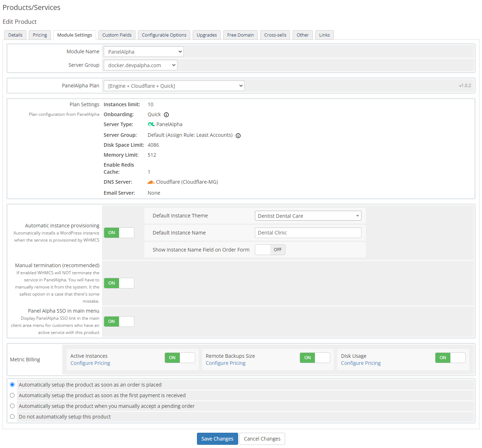
Task: Choose Do not automatically setup this product
Action: (x=12, y=416)
